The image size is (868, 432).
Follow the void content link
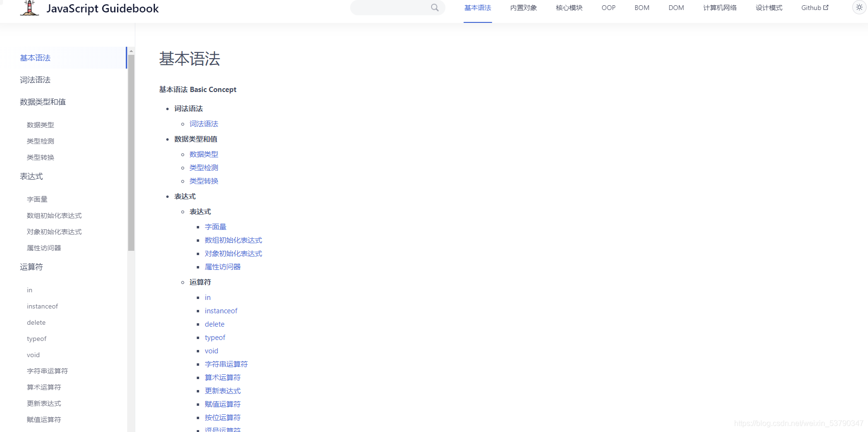(x=212, y=350)
